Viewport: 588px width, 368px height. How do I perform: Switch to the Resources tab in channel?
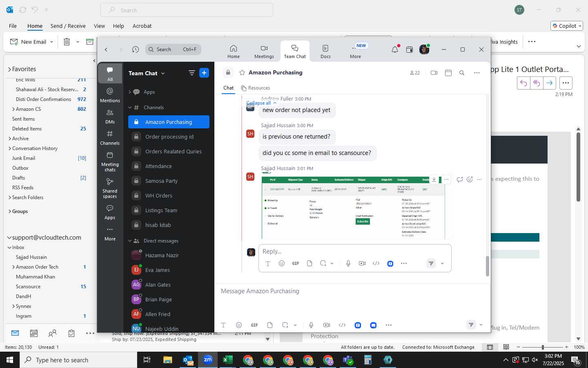256,88
